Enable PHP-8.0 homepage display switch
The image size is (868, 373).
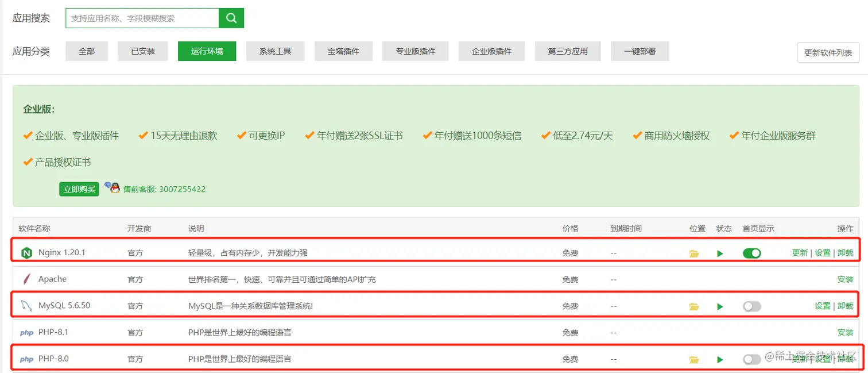(751, 359)
